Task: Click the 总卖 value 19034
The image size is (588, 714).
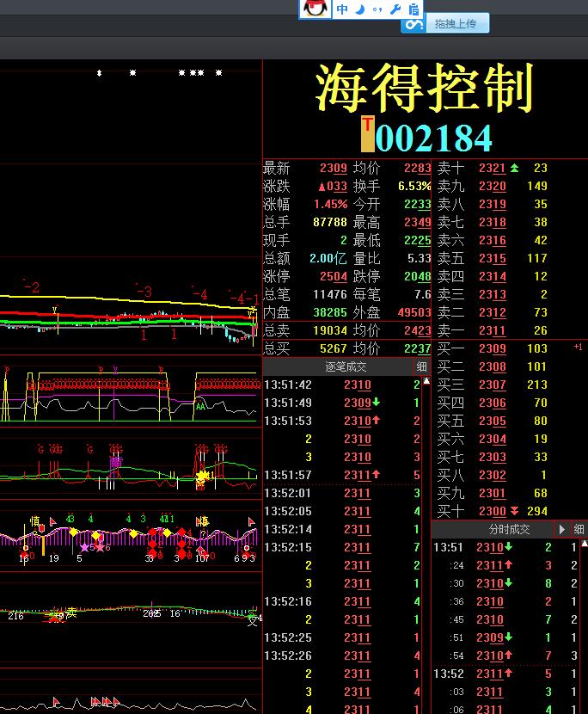Action: coord(330,330)
